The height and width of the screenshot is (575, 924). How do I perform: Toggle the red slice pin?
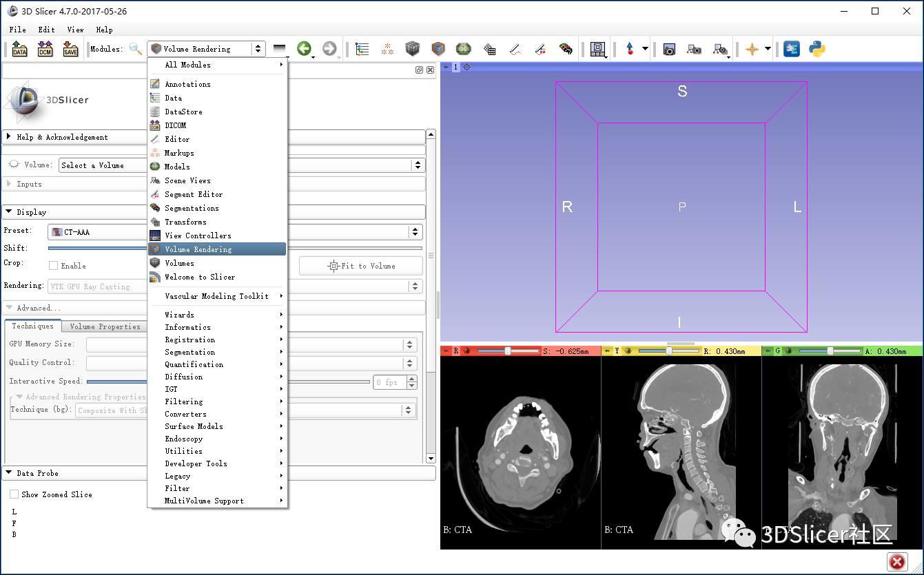445,351
